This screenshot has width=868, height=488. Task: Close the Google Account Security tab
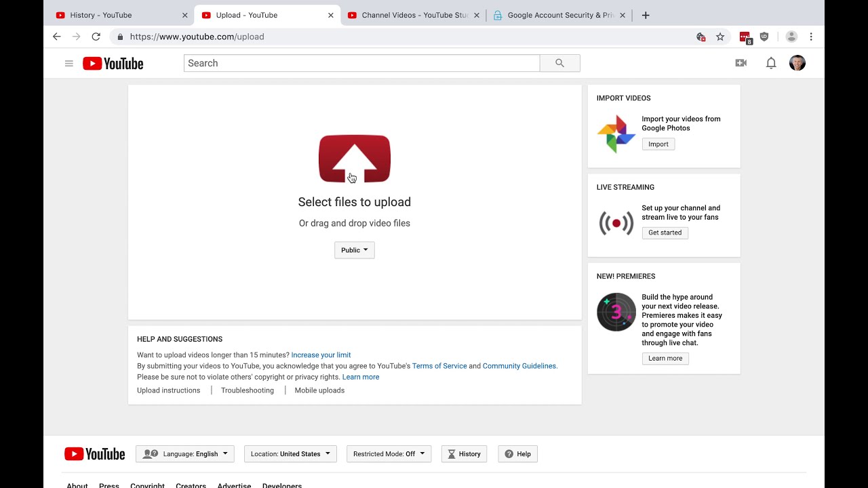coord(623,15)
